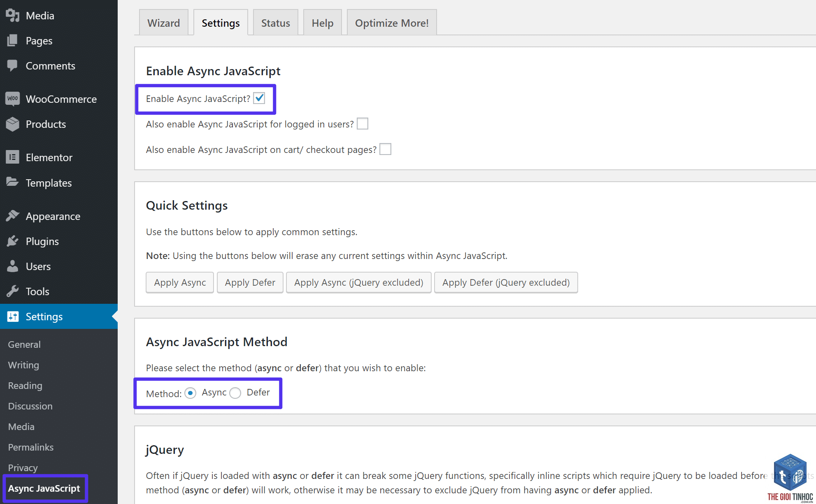The image size is (816, 504).
Task: Click the jQuery section heading
Action: [x=165, y=450]
